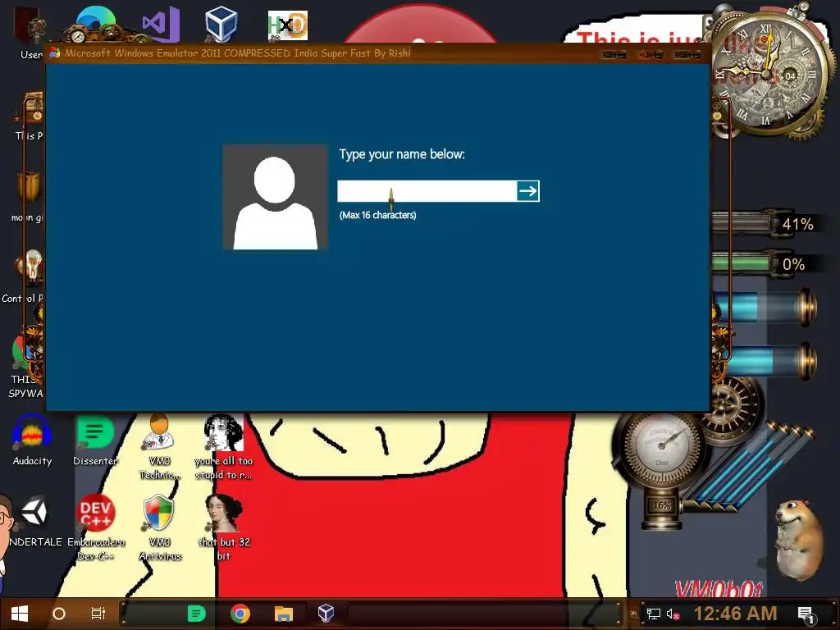Open the Dissenter desktop icon

(x=95, y=441)
